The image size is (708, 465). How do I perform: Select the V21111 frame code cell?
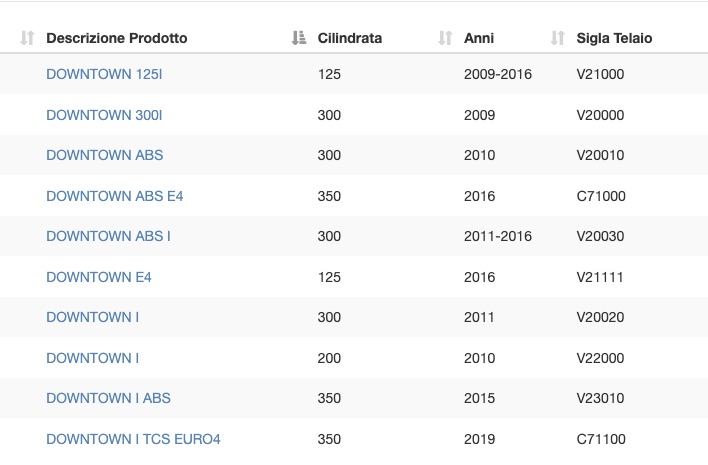tap(600, 277)
